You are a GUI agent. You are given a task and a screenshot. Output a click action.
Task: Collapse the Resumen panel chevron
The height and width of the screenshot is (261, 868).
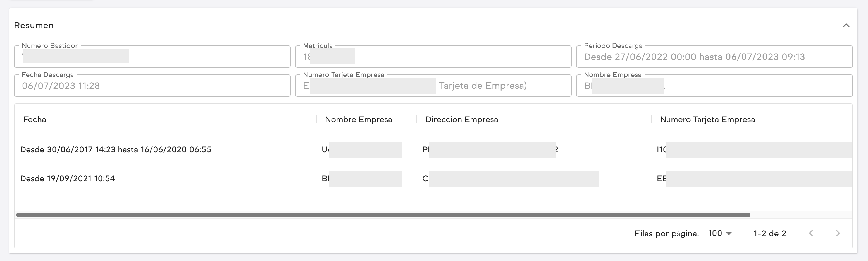[x=846, y=26]
